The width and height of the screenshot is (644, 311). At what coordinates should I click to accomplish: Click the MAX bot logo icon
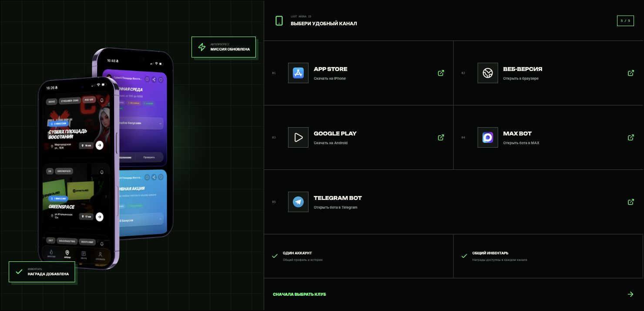coord(488,137)
